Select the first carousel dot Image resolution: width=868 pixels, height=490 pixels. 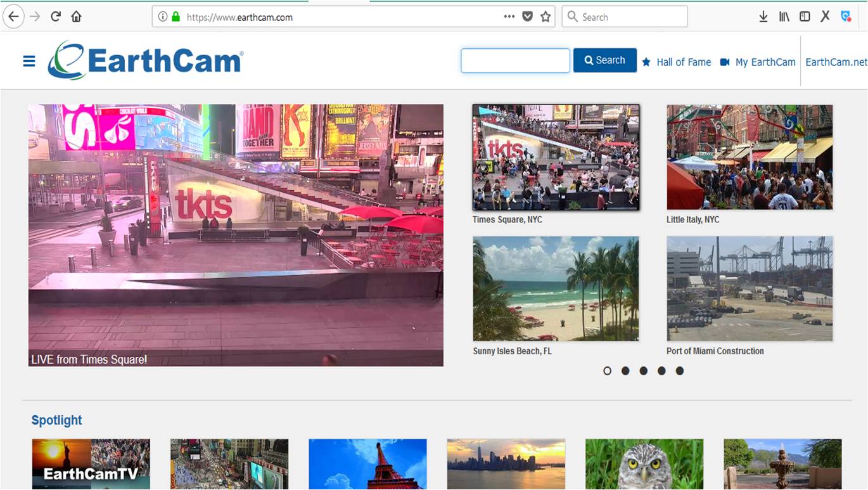pyautogui.click(x=607, y=371)
